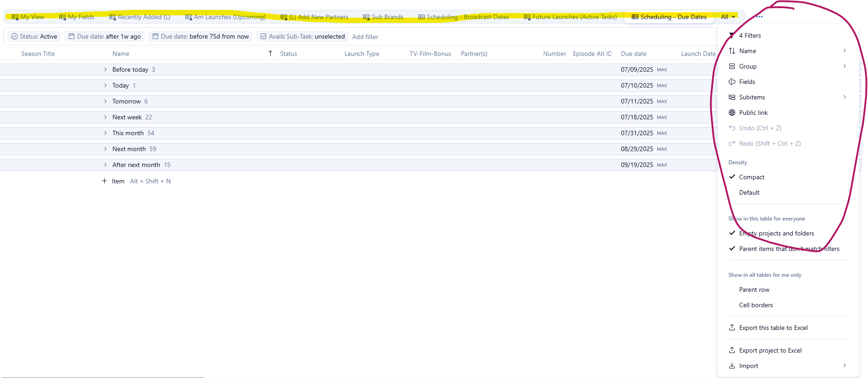Open the All views dropdown
Viewport: 868px width, 378px height.
[x=728, y=17]
